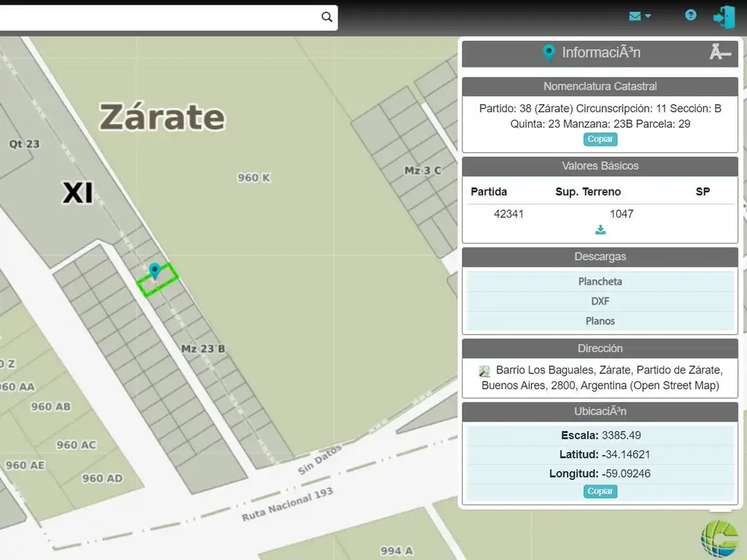Download the DXF file
747x560 pixels.
[x=600, y=301]
